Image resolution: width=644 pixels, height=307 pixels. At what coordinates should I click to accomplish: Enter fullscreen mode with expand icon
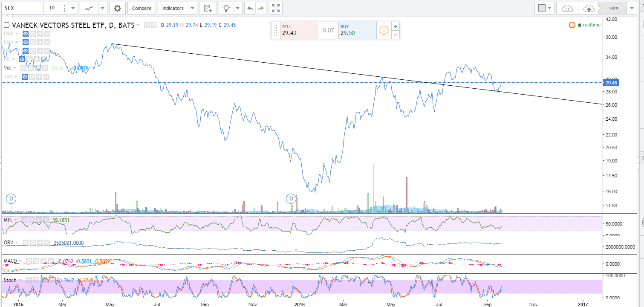tap(276, 8)
